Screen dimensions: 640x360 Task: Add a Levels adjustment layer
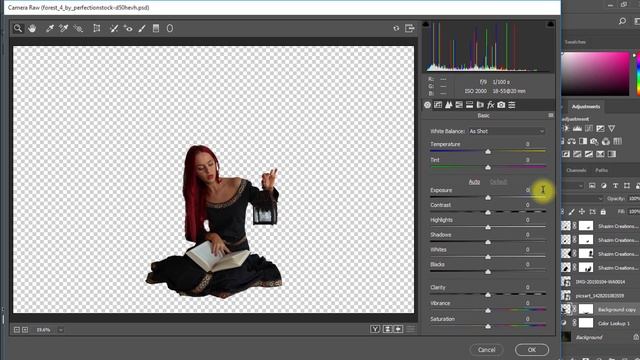point(577,129)
